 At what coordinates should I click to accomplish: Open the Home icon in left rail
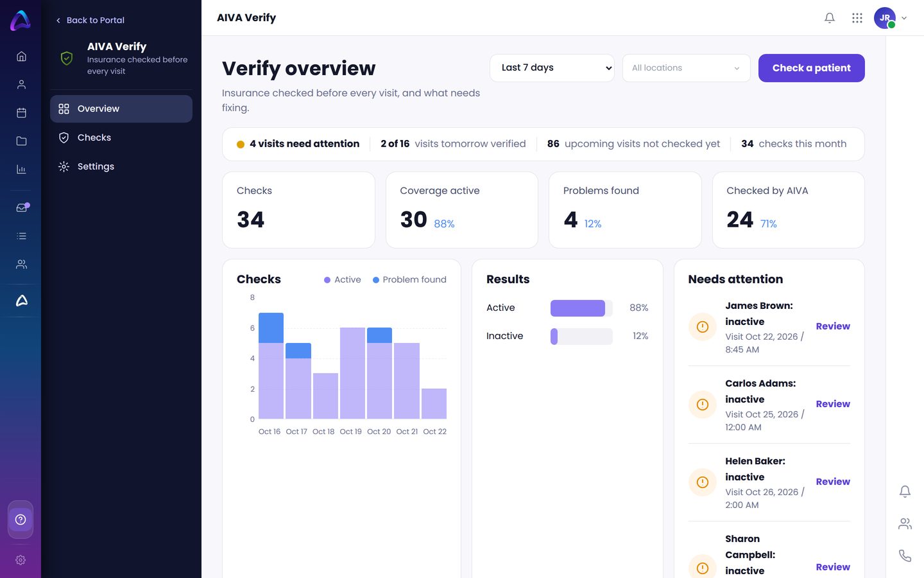(x=21, y=57)
